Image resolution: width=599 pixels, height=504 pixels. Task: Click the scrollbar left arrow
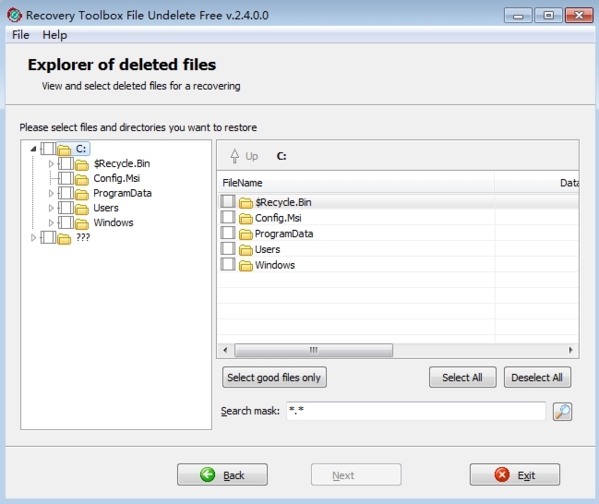tap(225, 350)
